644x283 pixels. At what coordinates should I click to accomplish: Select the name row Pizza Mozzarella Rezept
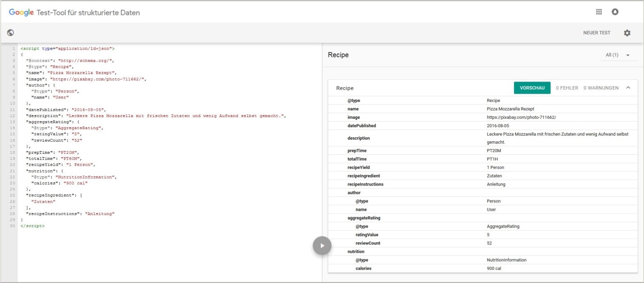click(483, 109)
